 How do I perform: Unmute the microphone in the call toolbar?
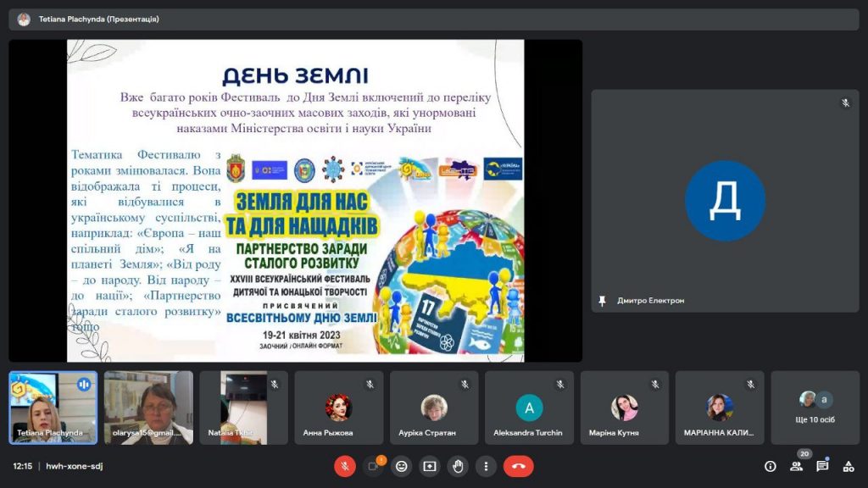tap(344, 466)
